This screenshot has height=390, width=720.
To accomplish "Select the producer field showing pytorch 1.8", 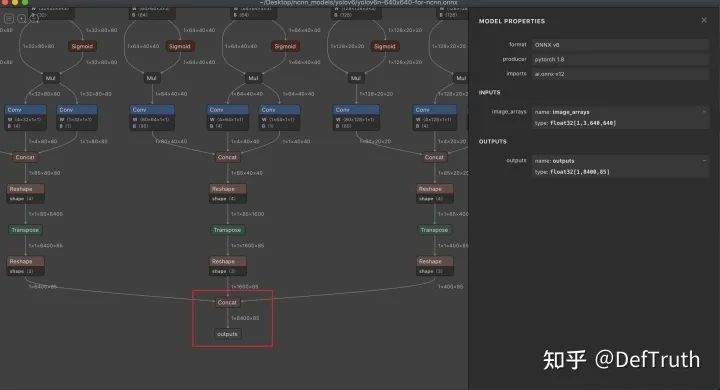I will pos(620,59).
